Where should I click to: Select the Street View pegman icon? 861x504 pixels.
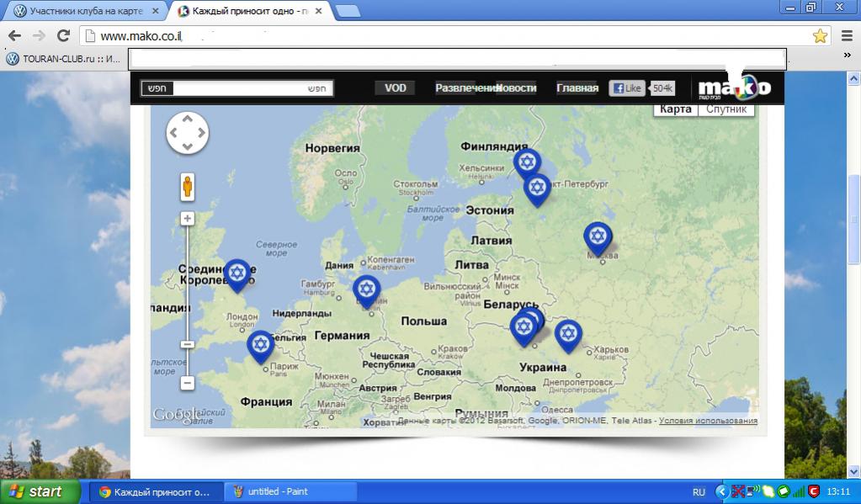point(187,187)
